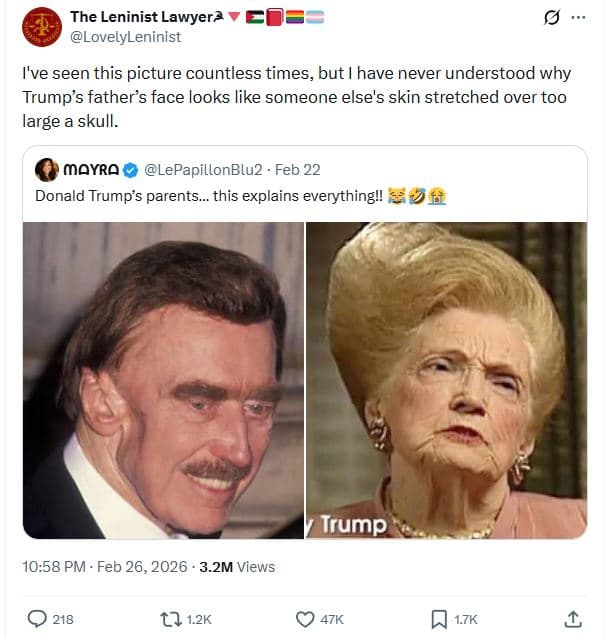Viewport: 611px width, 637px height.
Task: Open the MAYRA display name in quoted post
Action: click(93, 170)
